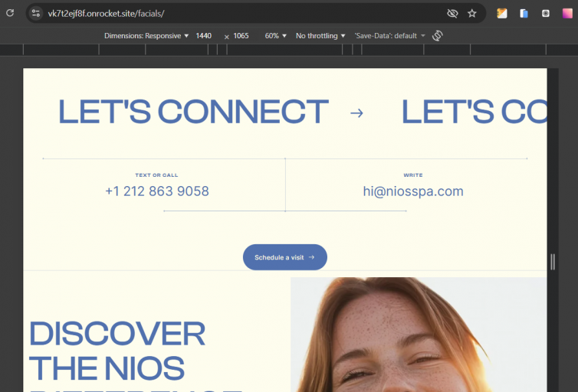
Task: Bookmark this page with the star icon
Action: [x=472, y=14]
